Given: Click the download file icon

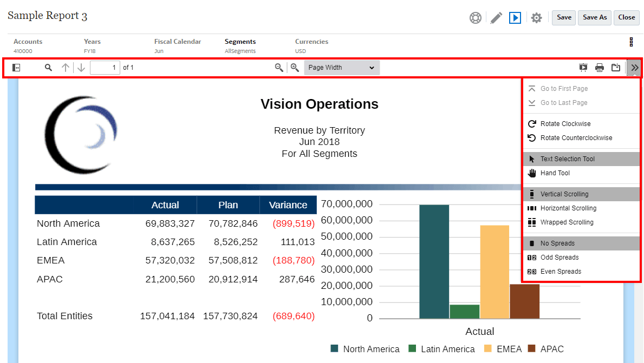Looking at the screenshot, I should coord(616,68).
